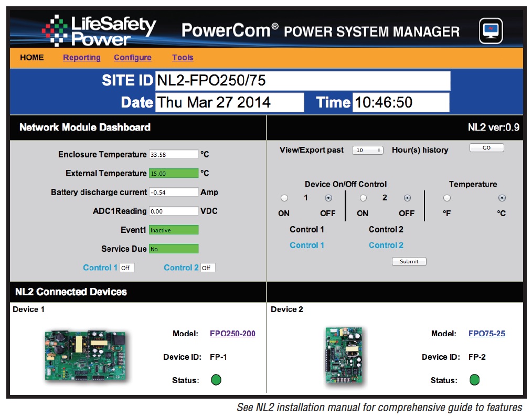
Task: Select Device 1 ON radio button
Action: pos(284,198)
